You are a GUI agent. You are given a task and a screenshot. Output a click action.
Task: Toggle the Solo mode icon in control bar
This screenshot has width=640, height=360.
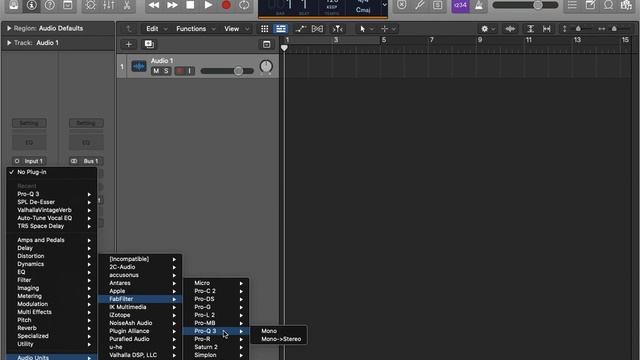(438, 5)
